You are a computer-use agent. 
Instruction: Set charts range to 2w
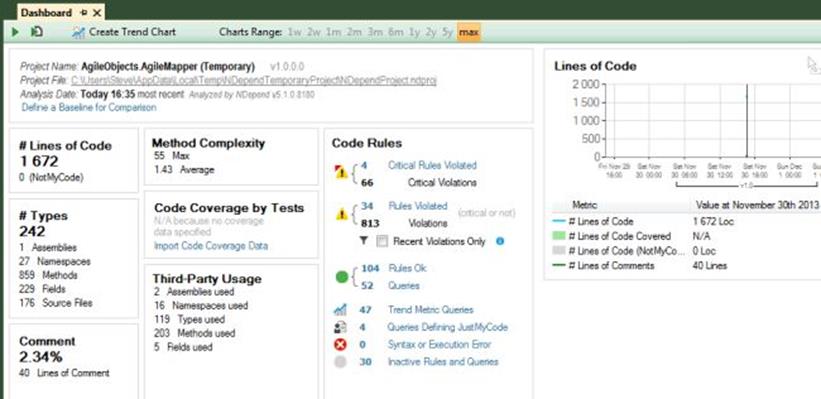pos(314,32)
